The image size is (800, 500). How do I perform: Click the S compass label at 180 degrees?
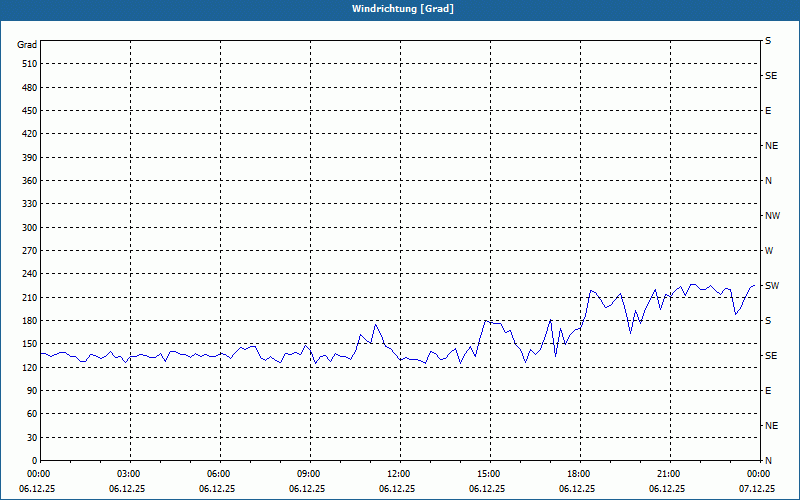coord(768,321)
